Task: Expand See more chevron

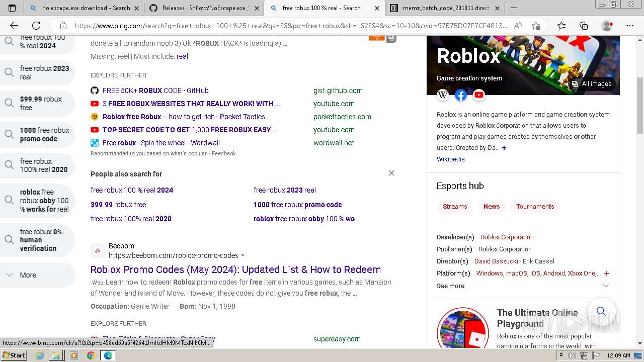Action: (x=606, y=286)
